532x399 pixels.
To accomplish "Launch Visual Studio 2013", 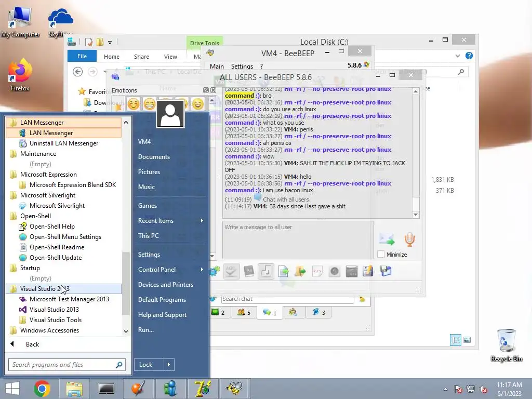I will coord(64,310).
